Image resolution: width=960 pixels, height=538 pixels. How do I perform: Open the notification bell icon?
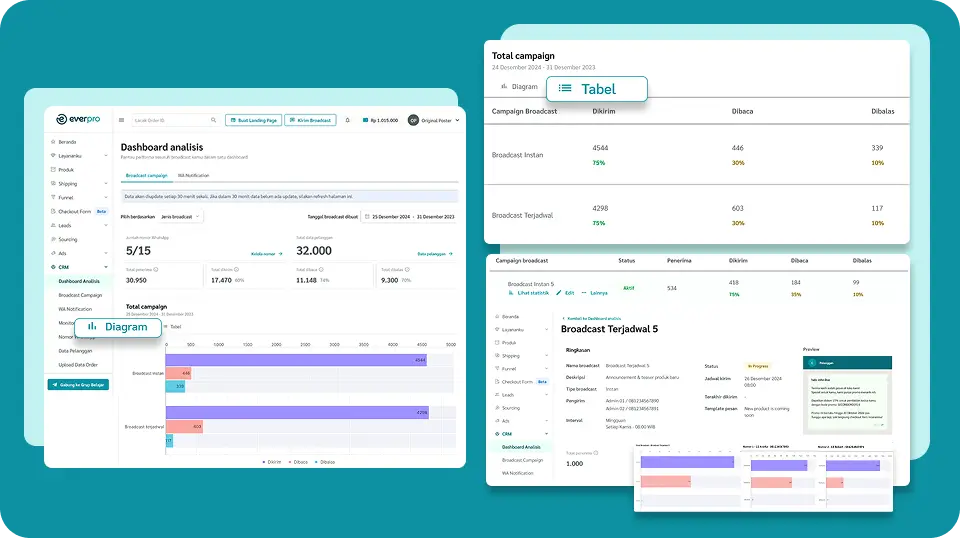pos(348,120)
